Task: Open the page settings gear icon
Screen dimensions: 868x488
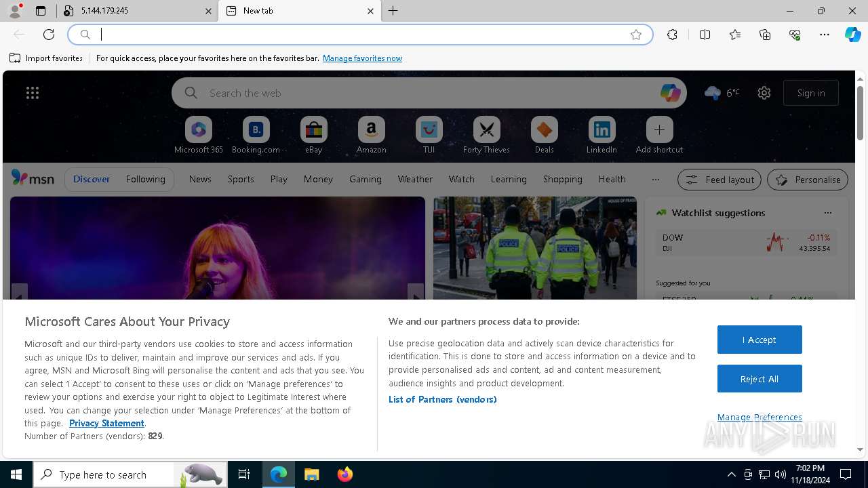Action: point(764,93)
